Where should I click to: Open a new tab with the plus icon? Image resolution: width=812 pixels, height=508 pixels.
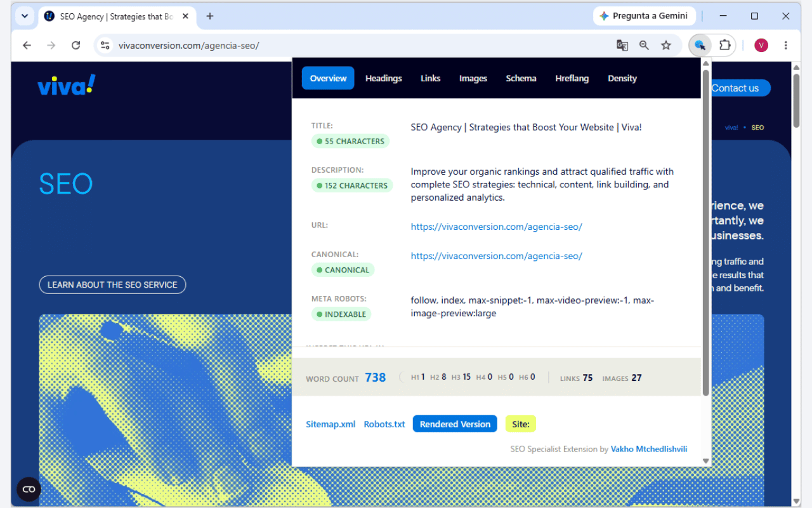tap(210, 17)
